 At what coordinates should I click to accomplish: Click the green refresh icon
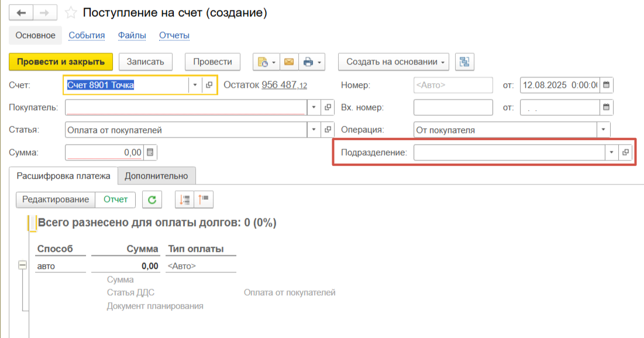click(x=152, y=200)
